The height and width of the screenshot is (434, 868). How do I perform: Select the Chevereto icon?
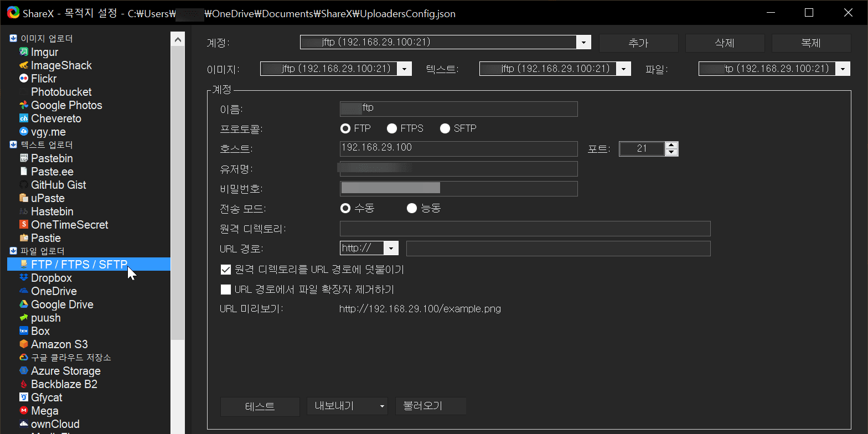24,118
